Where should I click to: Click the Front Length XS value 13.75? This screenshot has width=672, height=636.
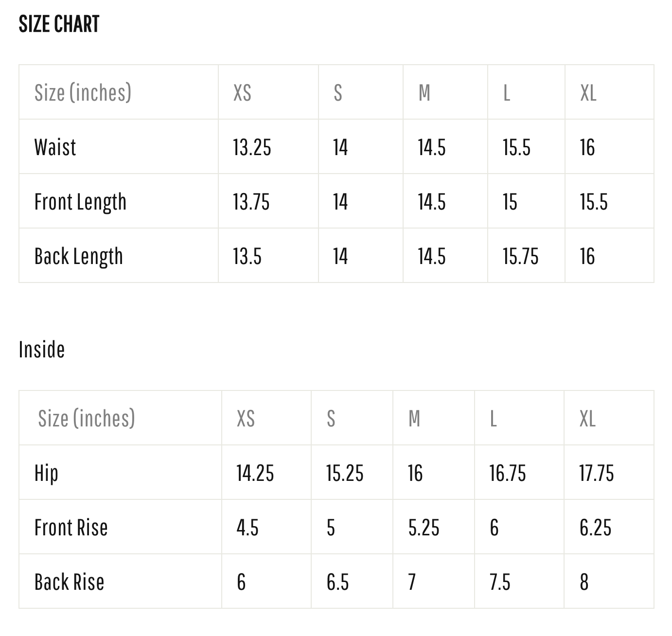[251, 202]
